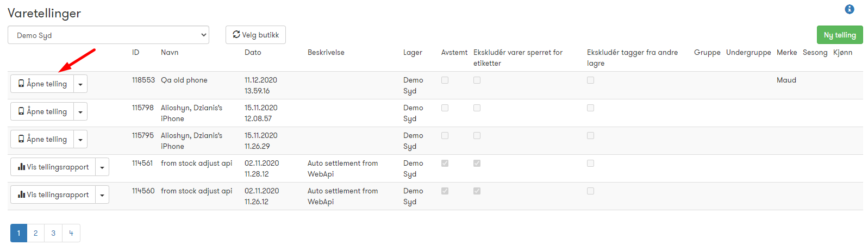Click the blue info icon at top right
The width and height of the screenshot is (868, 251).
(850, 9)
